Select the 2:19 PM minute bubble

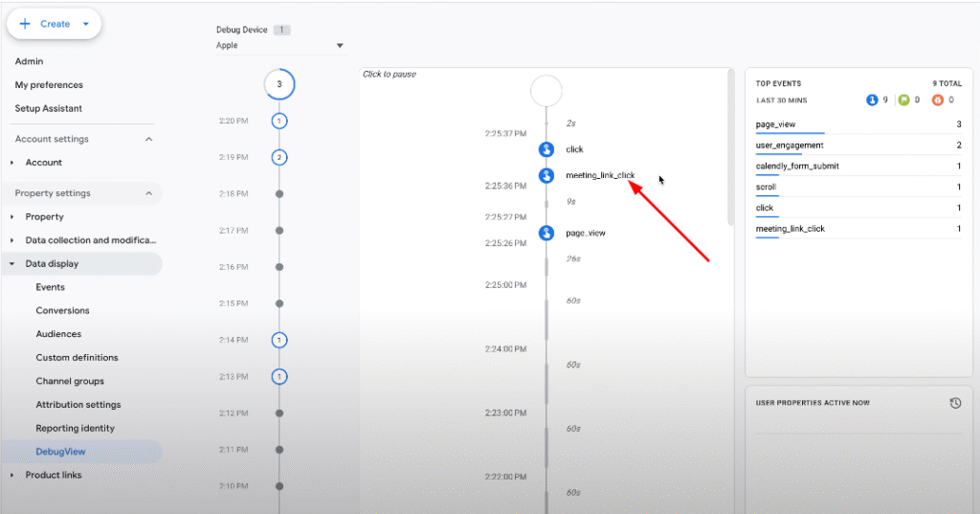(x=279, y=157)
